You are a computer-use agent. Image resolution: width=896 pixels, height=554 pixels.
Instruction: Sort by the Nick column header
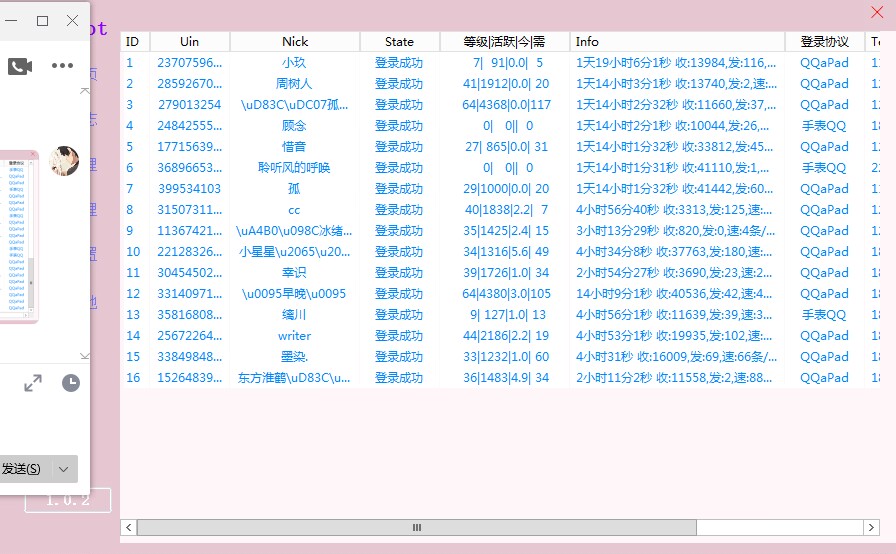pos(294,42)
